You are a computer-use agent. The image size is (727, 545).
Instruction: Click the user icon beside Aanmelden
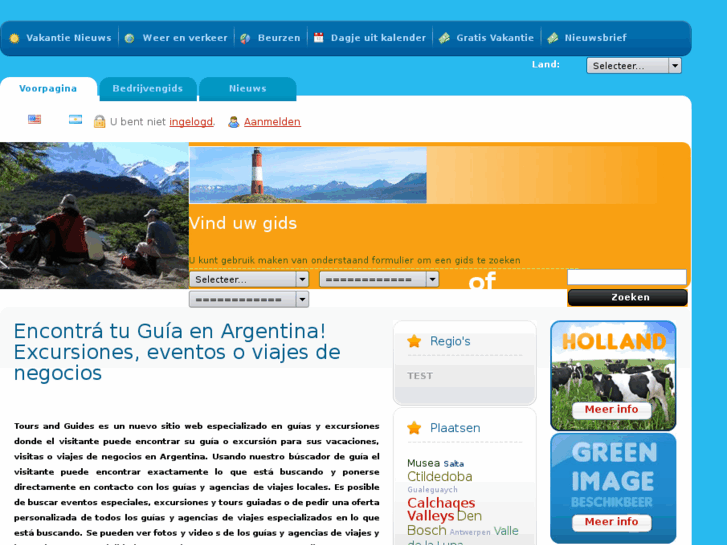click(234, 122)
